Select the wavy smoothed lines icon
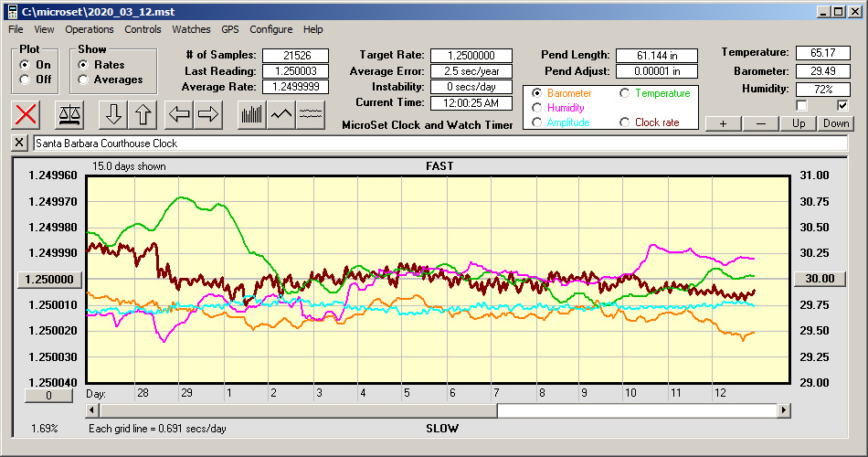 point(310,114)
